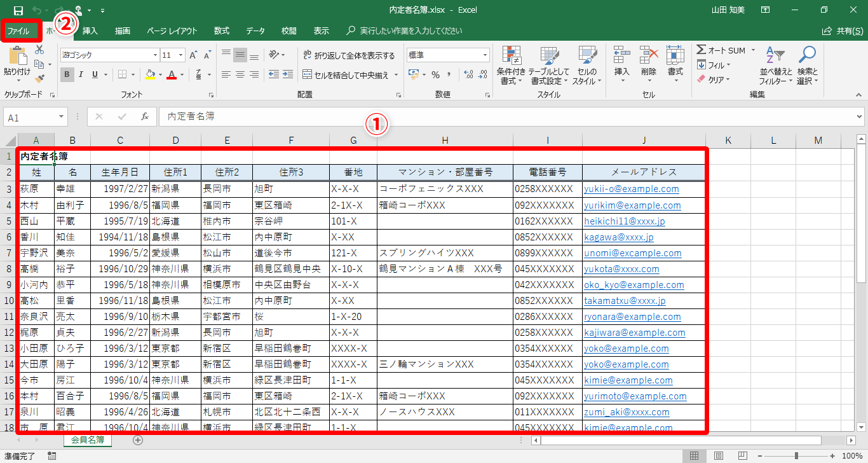Click the Save icon in the title bar
The width and height of the screenshot is (868, 463).
click(18, 11)
